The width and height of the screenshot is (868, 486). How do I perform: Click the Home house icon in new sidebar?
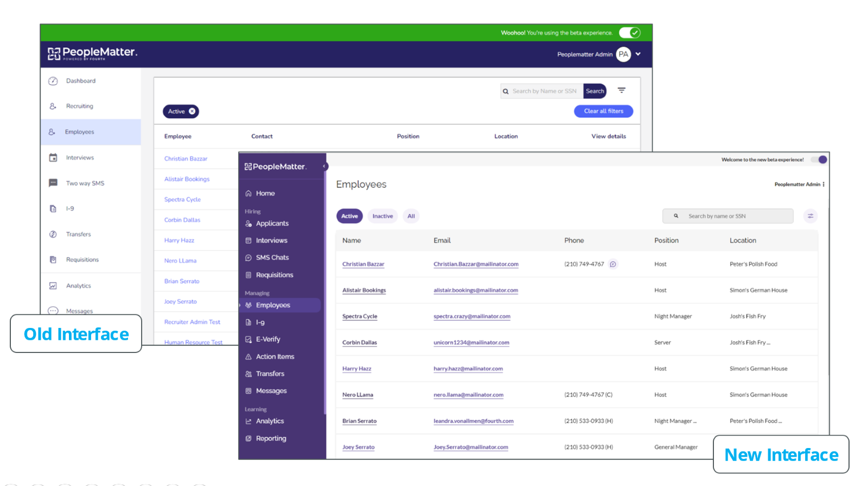pos(248,193)
